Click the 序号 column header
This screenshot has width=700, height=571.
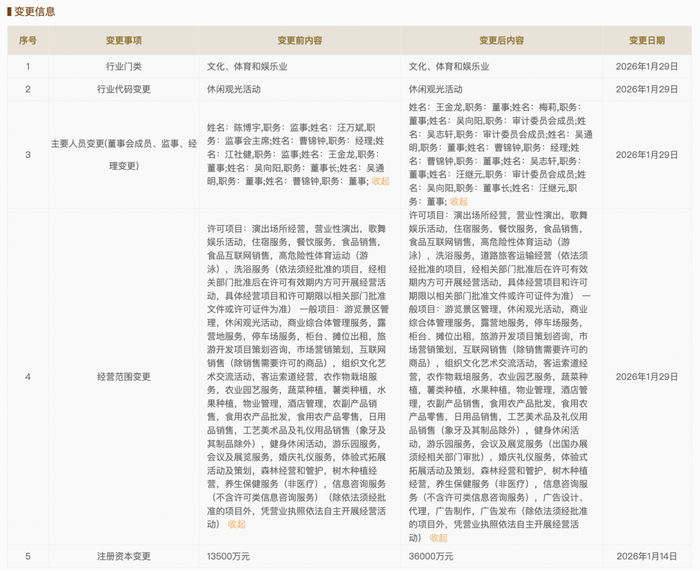[28, 41]
